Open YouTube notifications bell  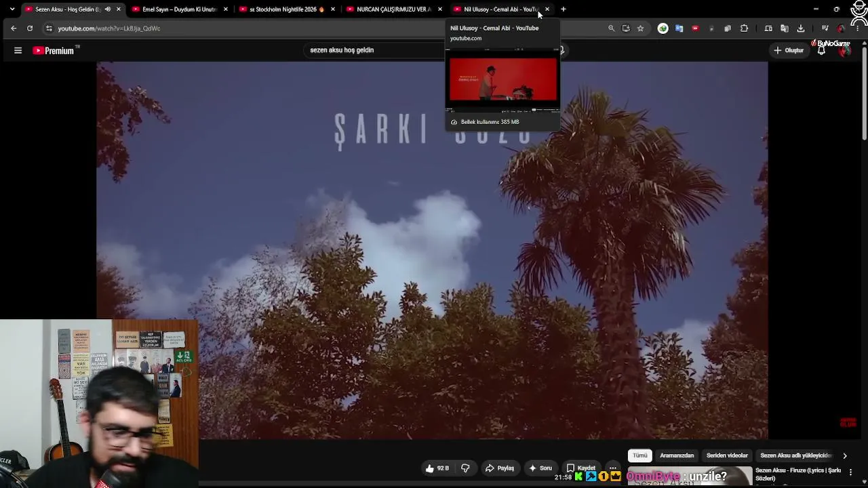click(821, 50)
